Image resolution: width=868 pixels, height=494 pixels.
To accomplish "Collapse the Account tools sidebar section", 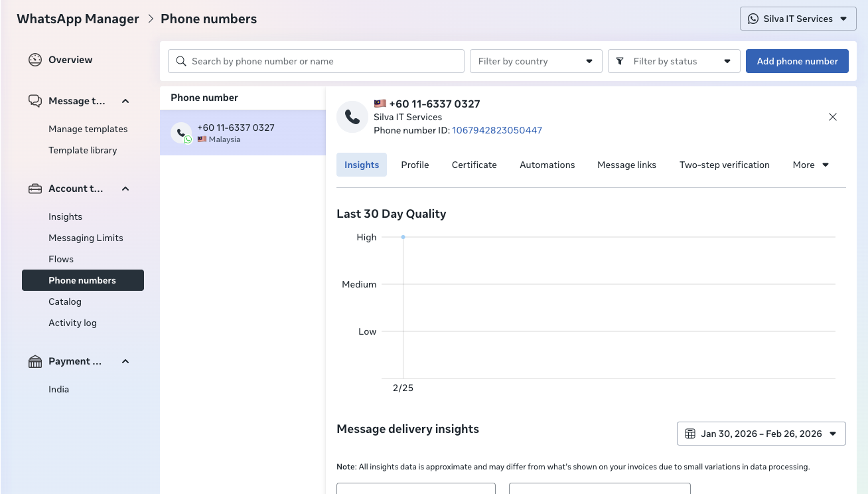I will tap(125, 189).
